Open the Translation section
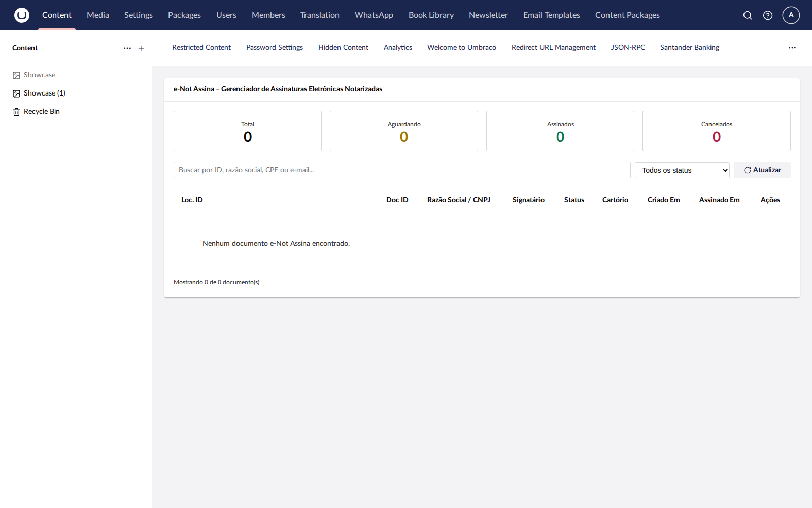The image size is (812, 508). (320, 15)
